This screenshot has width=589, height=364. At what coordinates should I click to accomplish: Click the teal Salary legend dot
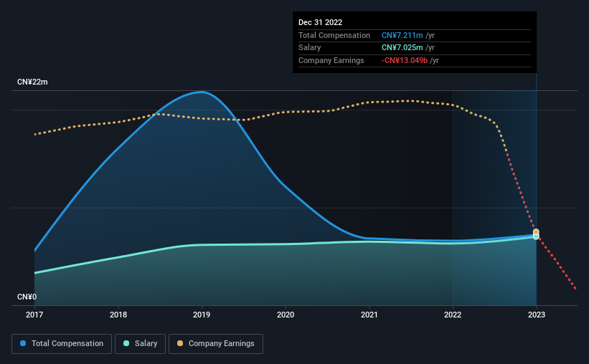pos(126,343)
